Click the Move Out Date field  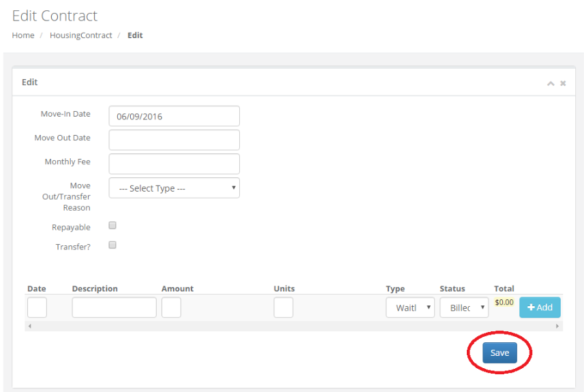click(174, 140)
